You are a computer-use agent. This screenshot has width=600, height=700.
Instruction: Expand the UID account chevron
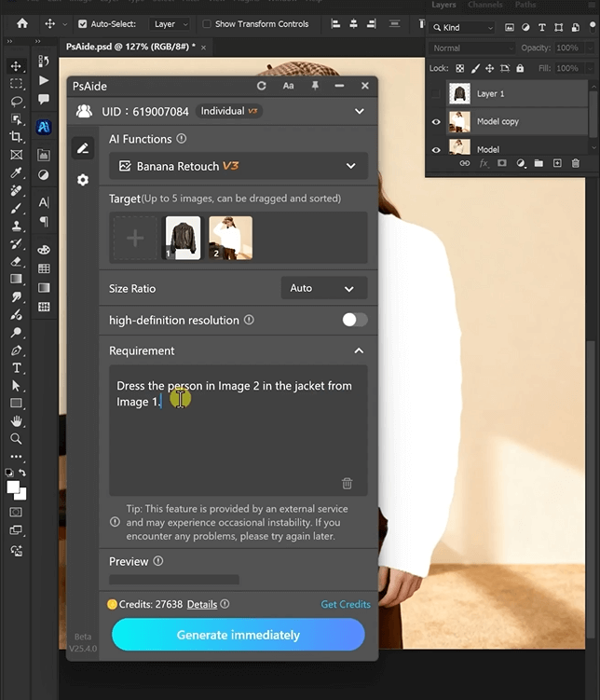click(x=359, y=111)
